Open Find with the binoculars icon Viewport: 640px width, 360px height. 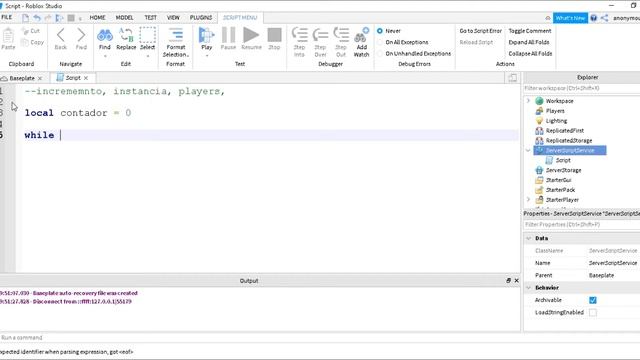click(x=105, y=35)
